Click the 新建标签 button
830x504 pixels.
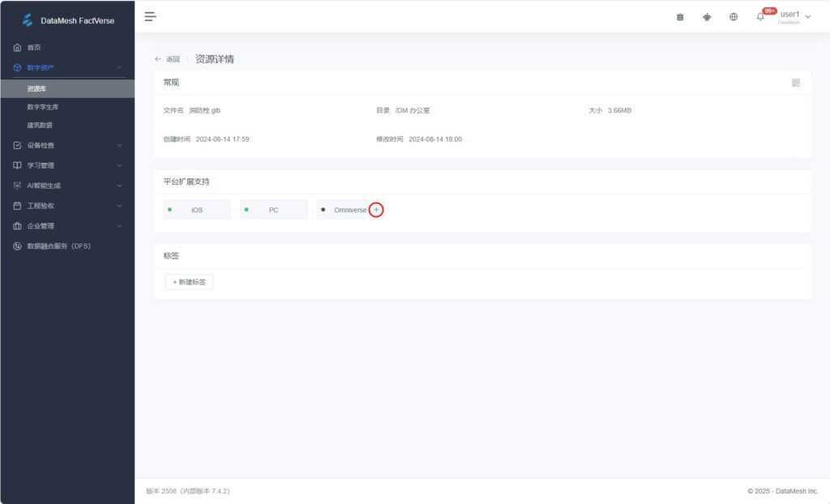tap(189, 282)
